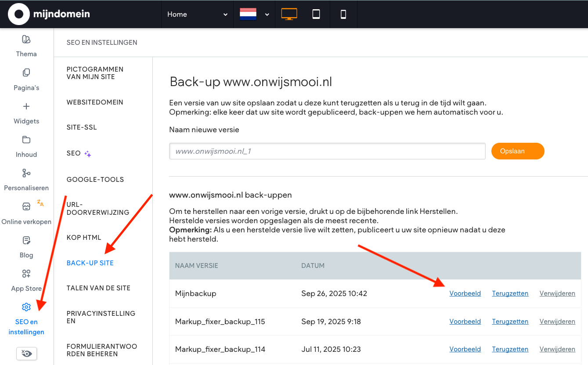Open the Personaliseren sidebar icon

(26, 173)
